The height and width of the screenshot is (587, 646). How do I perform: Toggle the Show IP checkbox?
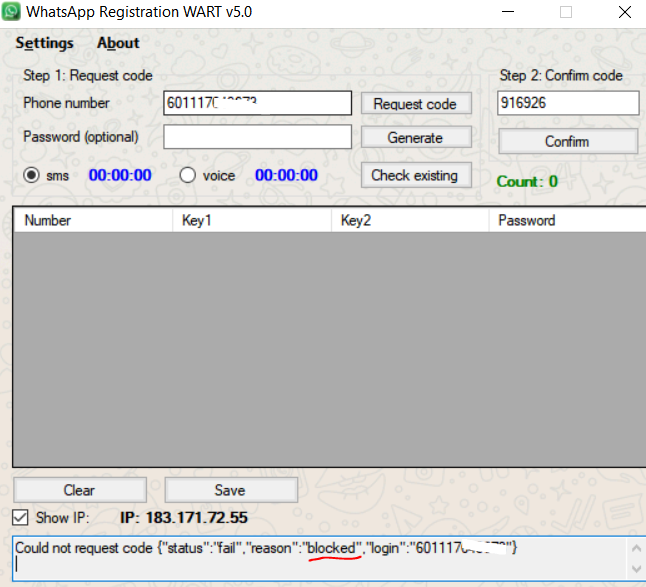click(x=20, y=518)
